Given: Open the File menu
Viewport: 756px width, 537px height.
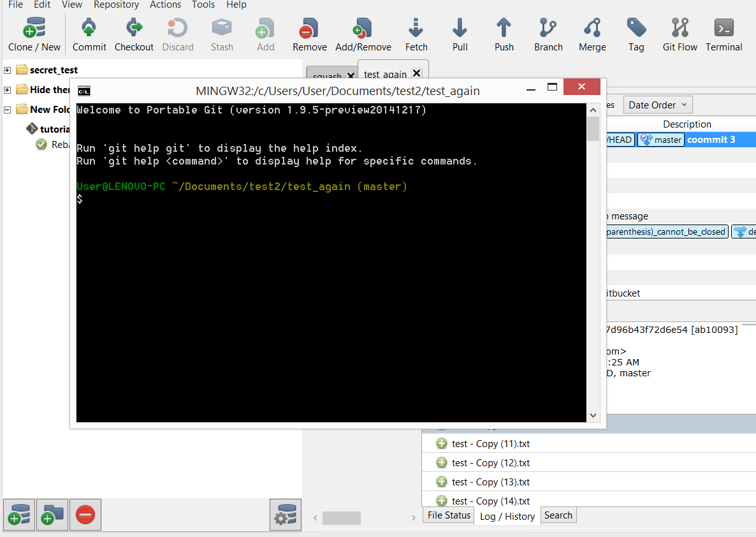Looking at the screenshot, I should tap(15, 4).
